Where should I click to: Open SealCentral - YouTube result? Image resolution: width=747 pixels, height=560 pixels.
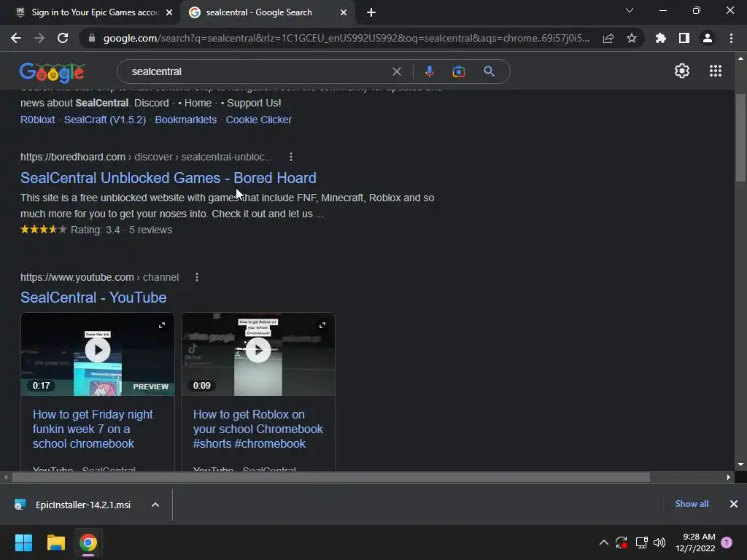tap(93, 297)
